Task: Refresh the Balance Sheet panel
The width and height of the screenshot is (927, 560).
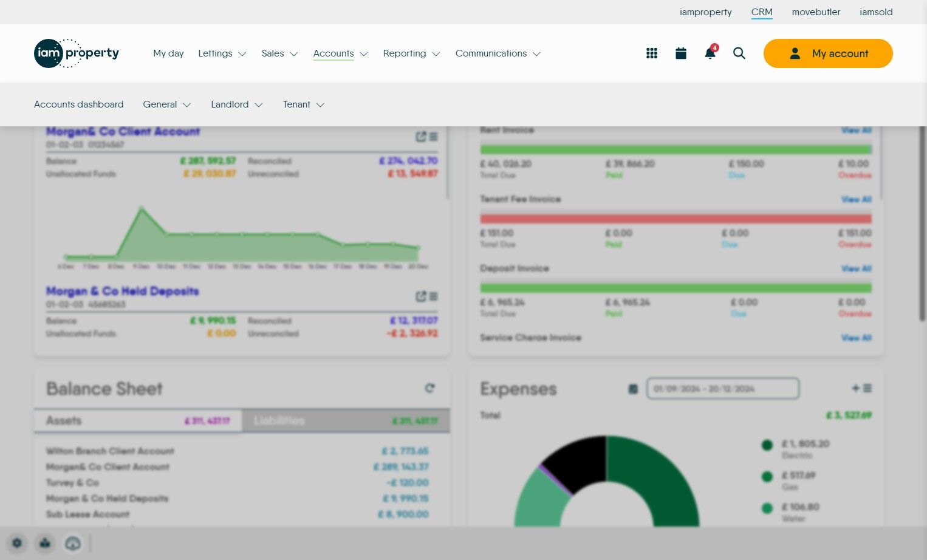Action: point(430,388)
